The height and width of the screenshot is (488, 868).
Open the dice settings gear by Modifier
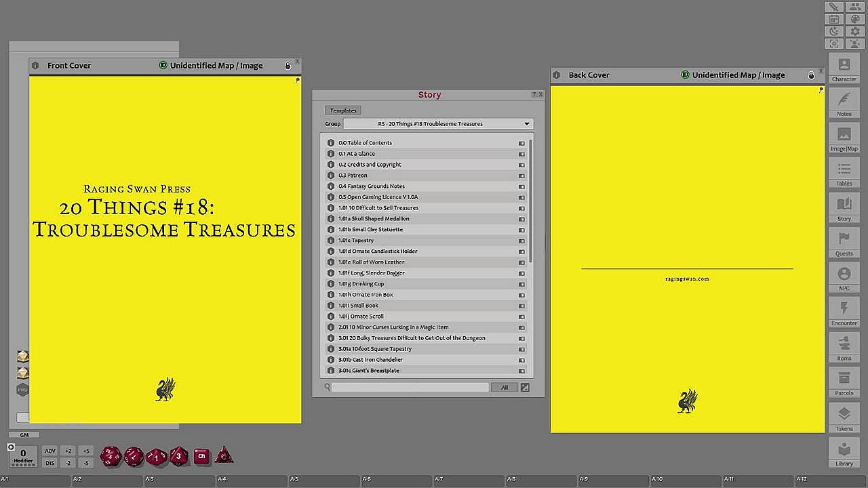[x=11, y=447]
